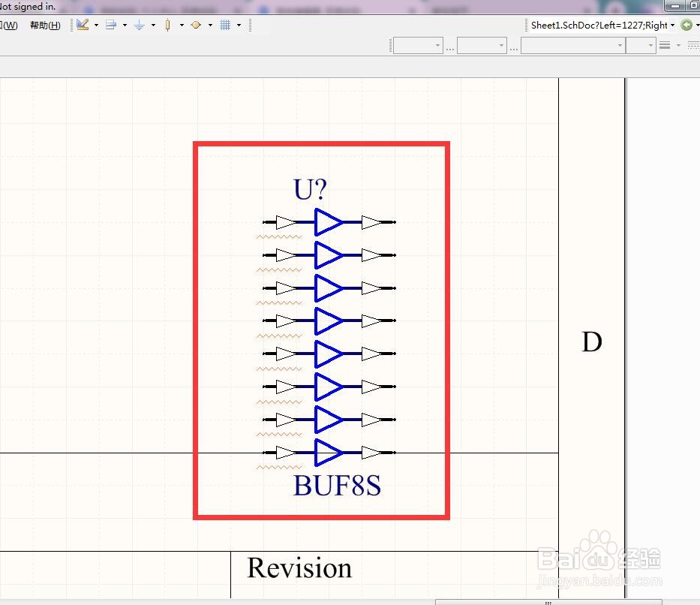Click the first buffer triangle symbol

tap(329, 222)
